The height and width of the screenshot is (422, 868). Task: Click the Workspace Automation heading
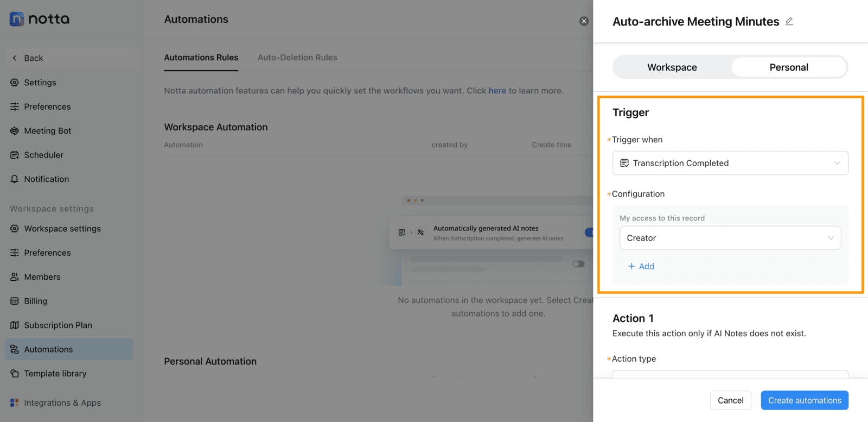[x=216, y=127]
